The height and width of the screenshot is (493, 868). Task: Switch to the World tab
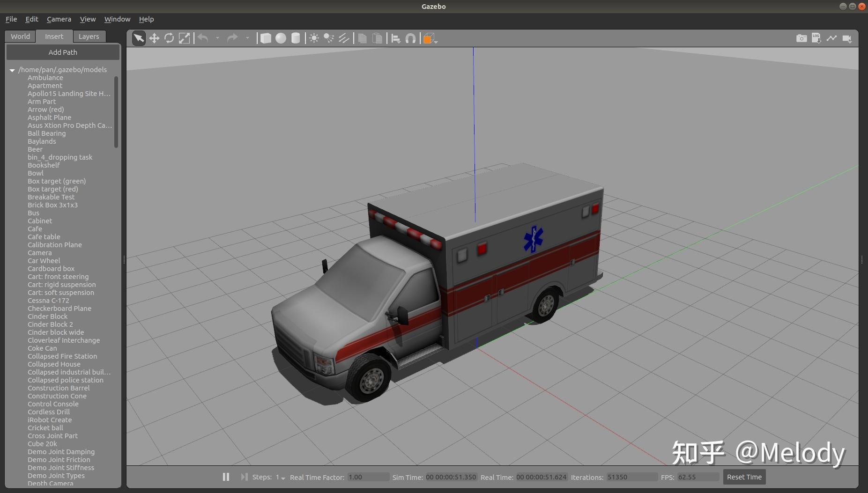20,37
